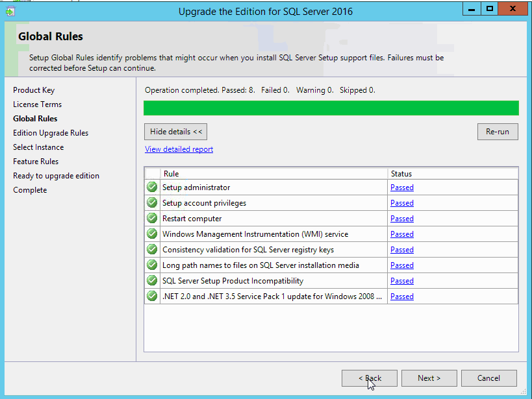Click green check icon for Setup account privileges
This screenshot has width=532, height=399.
152,202
